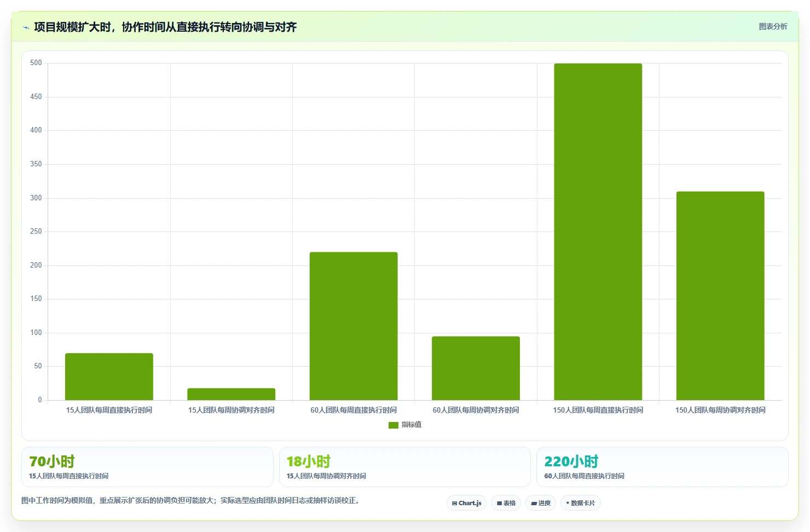Viewport: 810px width, 532px height.
Task: Click the x-axis label 150人团队每周直接执行时间
Action: click(598, 410)
